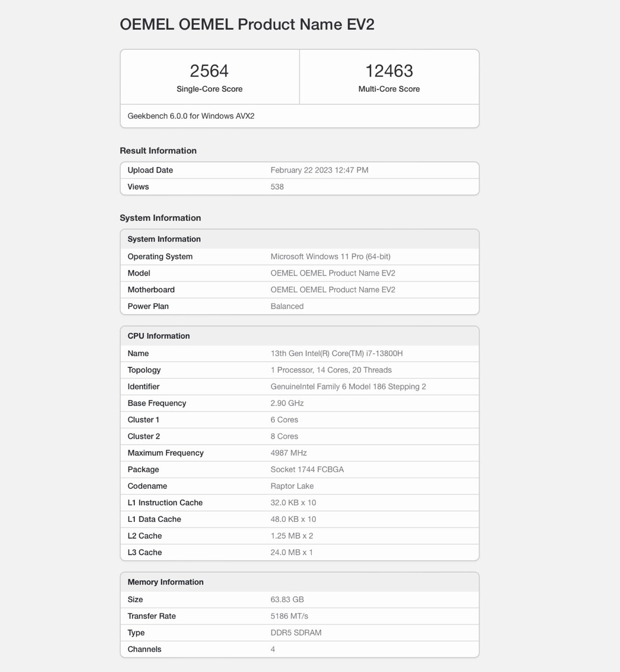Click the Upload Date value February 22 2023
The width and height of the screenshot is (620, 672).
[x=319, y=170]
